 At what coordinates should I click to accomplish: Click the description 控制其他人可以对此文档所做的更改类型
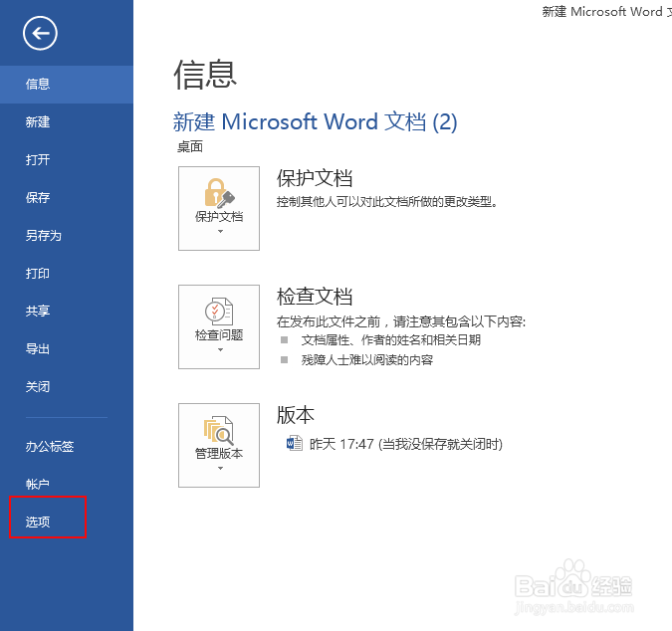(x=387, y=201)
